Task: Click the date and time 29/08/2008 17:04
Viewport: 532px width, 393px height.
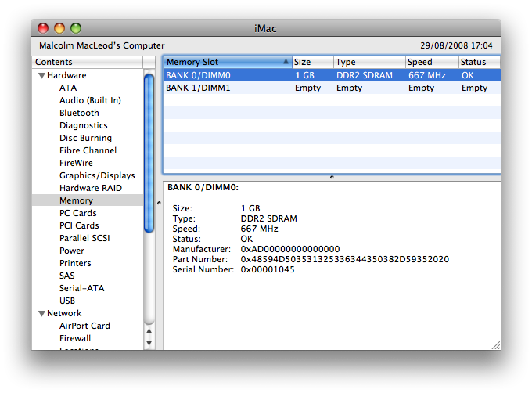Action: pos(456,45)
